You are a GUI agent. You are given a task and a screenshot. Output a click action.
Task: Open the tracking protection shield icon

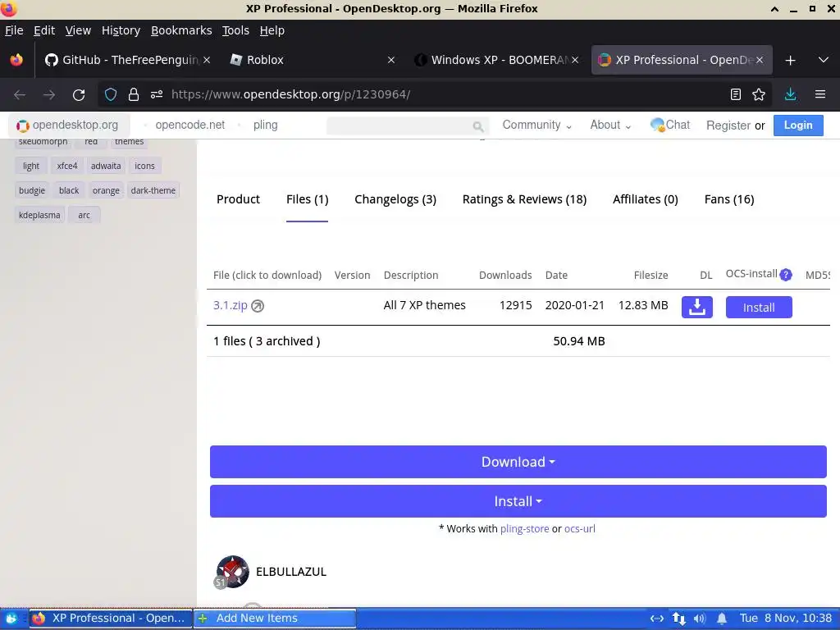pyautogui.click(x=111, y=95)
